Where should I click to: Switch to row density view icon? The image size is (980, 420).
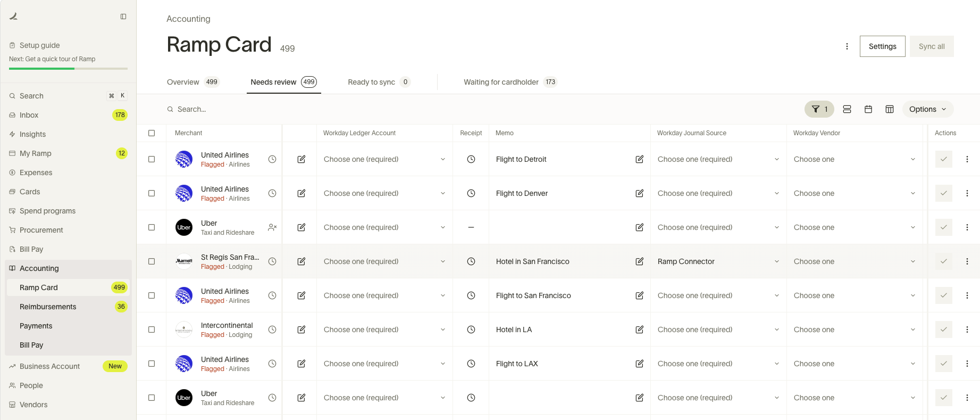coord(847,109)
